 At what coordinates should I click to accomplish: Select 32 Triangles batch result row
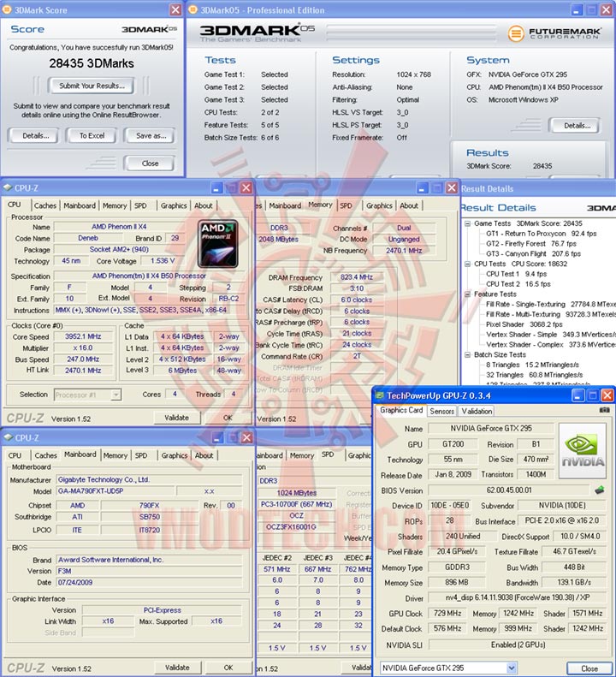pos(535,375)
